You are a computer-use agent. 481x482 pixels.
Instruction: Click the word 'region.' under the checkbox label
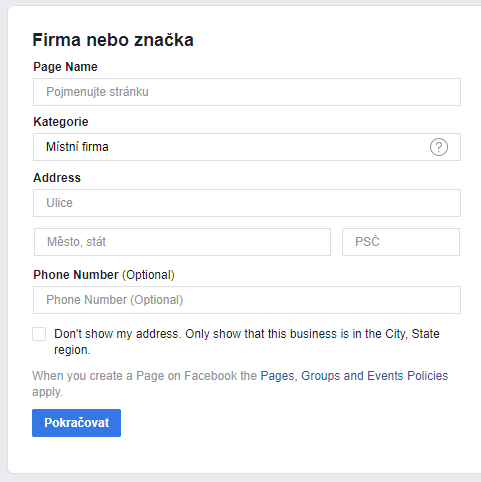point(72,350)
